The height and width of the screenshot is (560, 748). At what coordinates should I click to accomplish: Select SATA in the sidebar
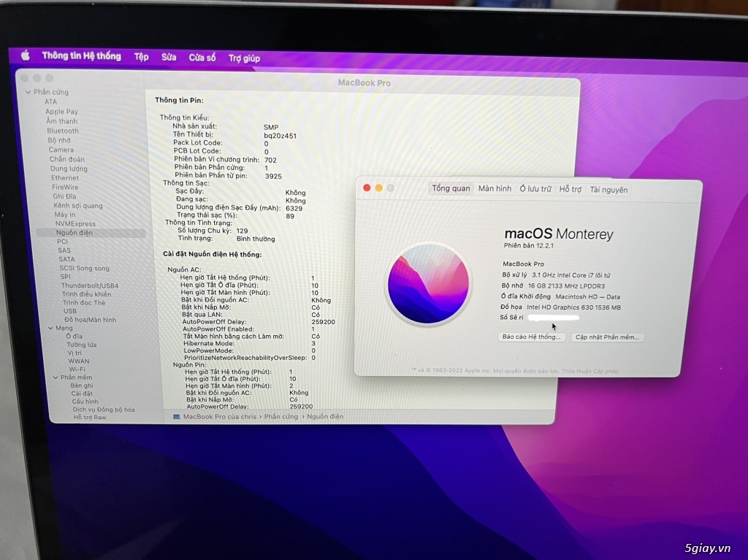66,259
